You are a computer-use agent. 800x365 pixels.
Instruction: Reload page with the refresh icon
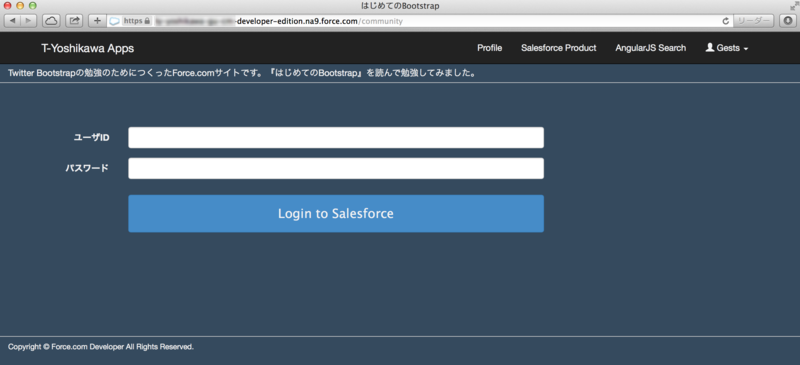(x=726, y=21)
